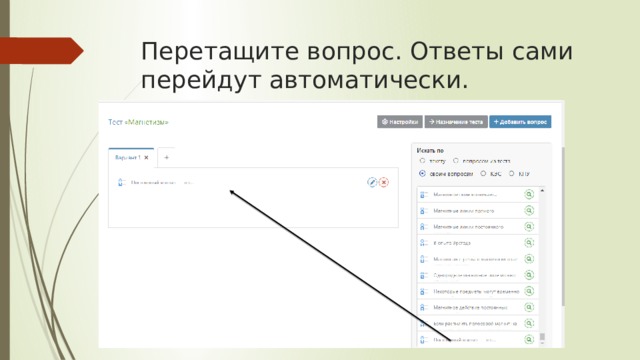Select the question text in Вариант 1

point(162,182)
